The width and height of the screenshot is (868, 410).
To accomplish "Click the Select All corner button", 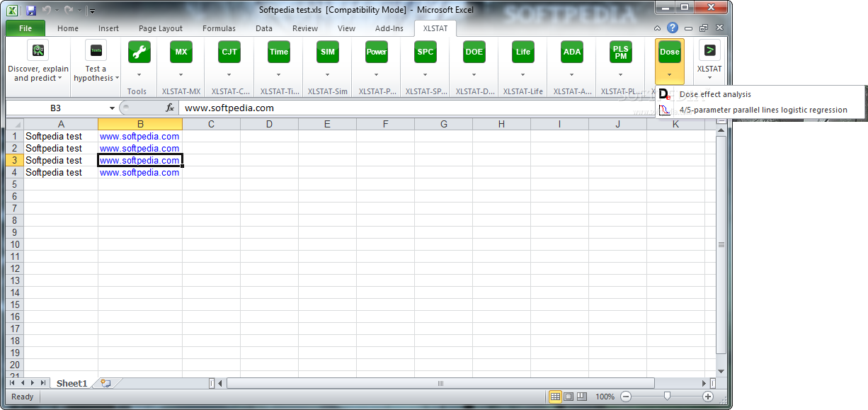I will (x=15, y=125).
